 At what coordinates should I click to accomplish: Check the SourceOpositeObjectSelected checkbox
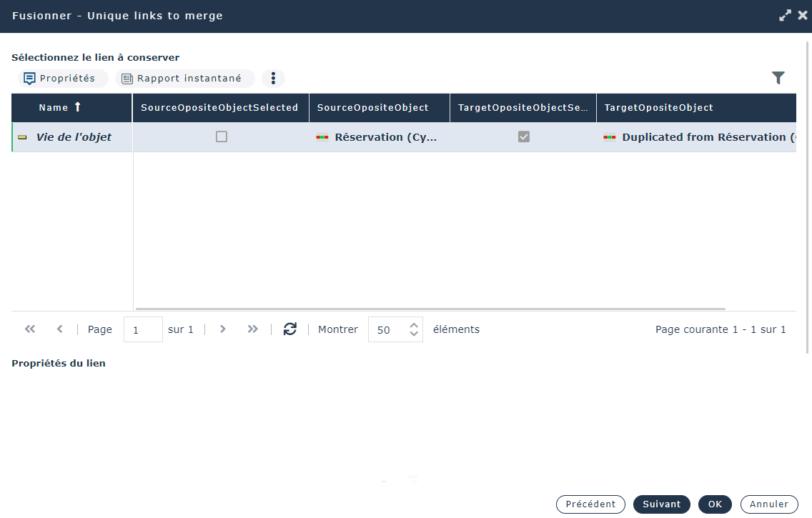pyautogui.click(x=222, y=136)
